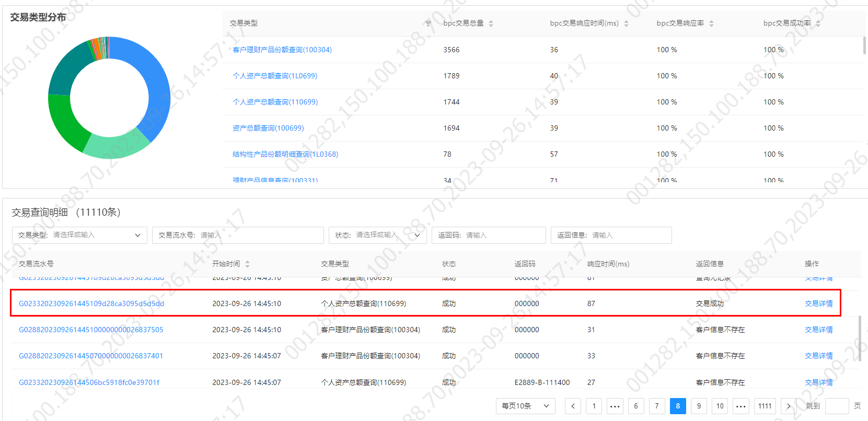This screenshot has height=421, width=868.
Task: Go to page 7
Action: [x=657, y=406]
